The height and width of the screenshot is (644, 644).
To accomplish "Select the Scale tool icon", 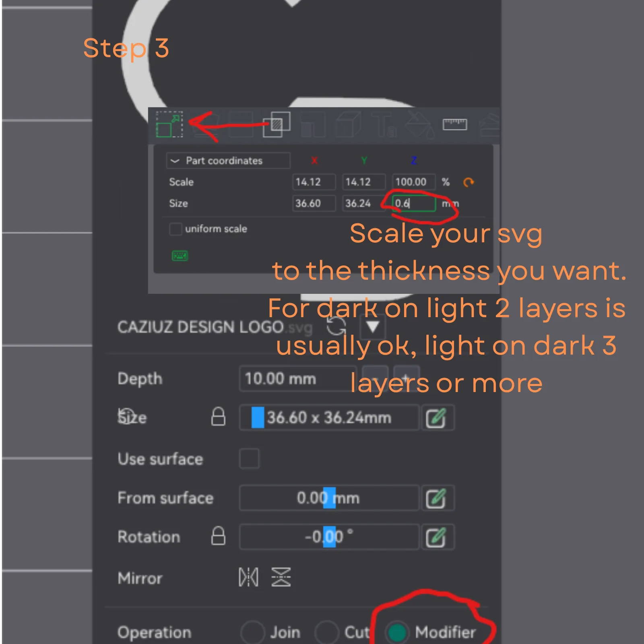I will (x=169, y=124).
